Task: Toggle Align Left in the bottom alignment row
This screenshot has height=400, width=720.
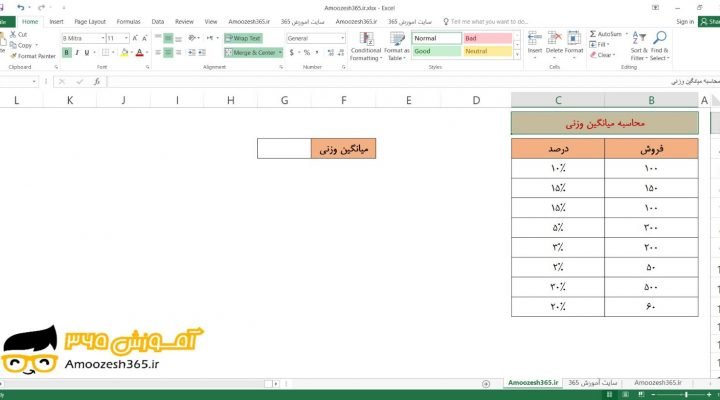Action: [158, 52]
